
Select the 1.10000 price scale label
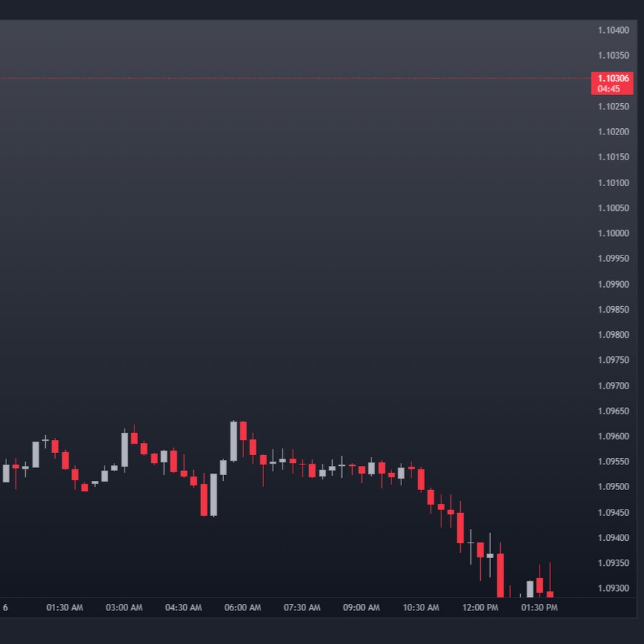pyautogui.click(x=613, y=233)
